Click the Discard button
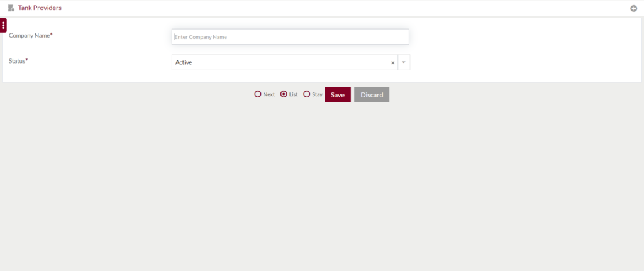644x271 pixels. point(372,95)
